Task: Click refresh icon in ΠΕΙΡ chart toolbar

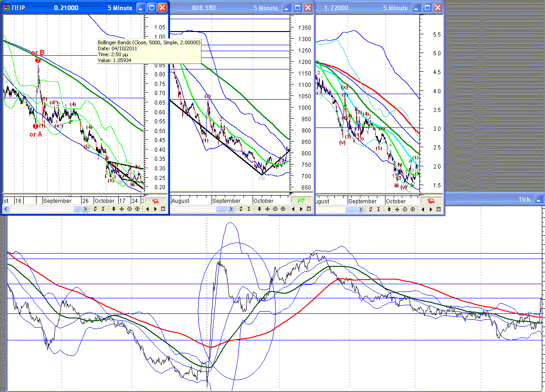Action: click(x=95, y=209)
